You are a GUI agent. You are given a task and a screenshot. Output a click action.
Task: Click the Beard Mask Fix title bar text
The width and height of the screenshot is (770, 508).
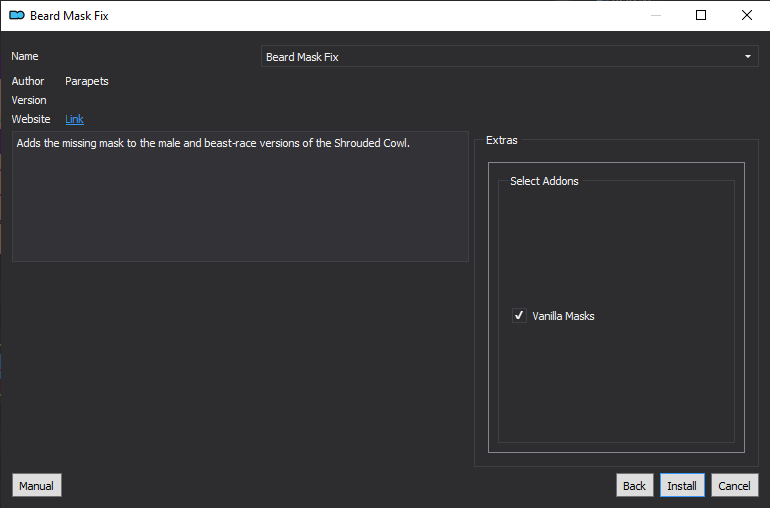click(69, 16)
